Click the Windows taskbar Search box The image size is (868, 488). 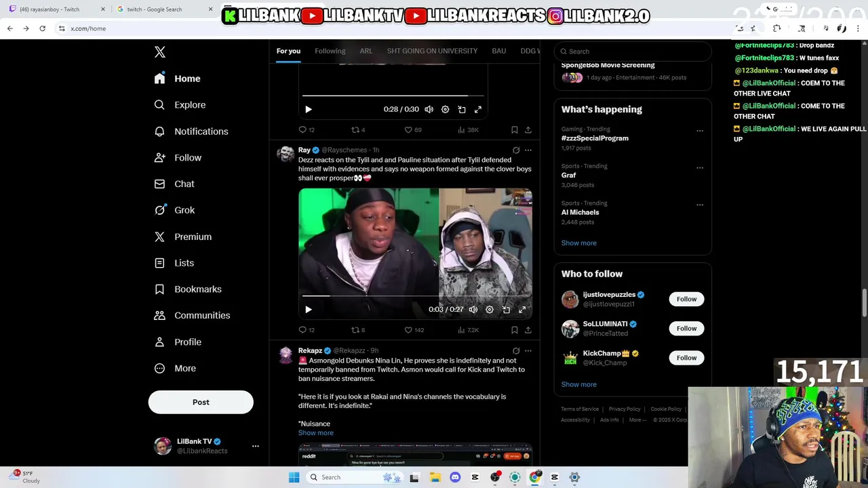355,477
